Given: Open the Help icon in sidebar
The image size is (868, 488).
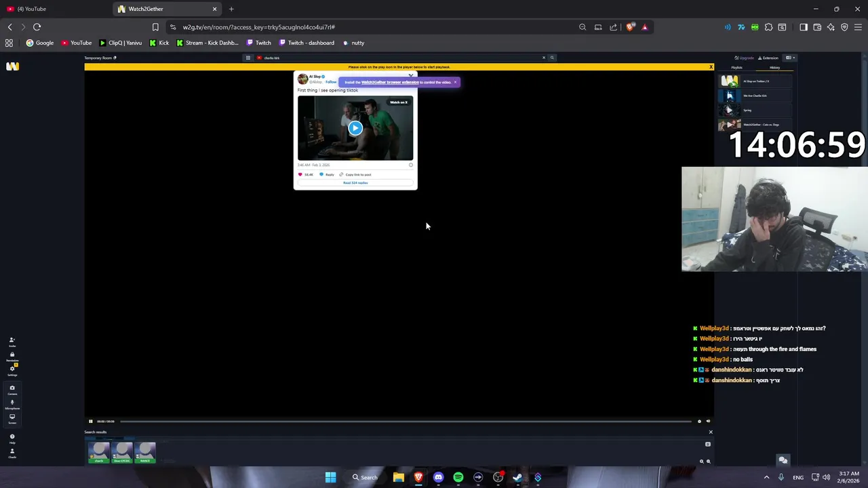Looking at the screenshot, I should click(x=12, y=439).
